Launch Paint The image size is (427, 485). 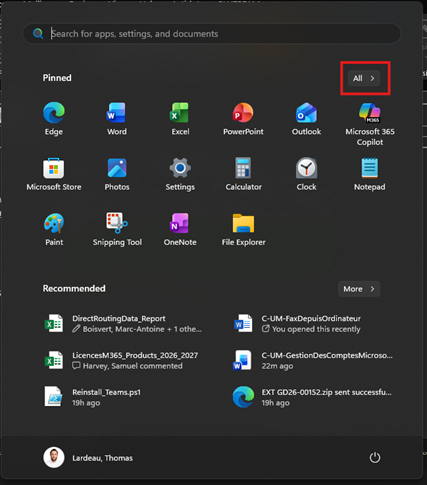[54, 230]
